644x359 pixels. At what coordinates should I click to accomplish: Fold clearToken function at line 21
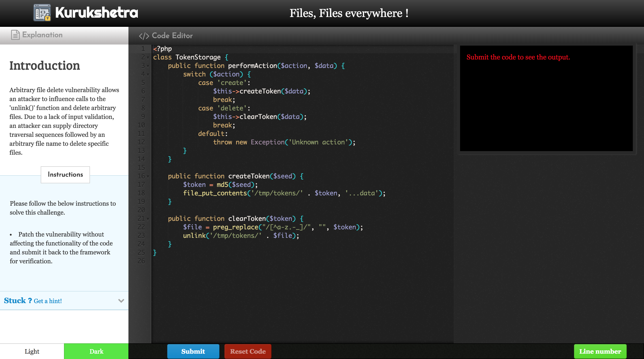pyautogui.click(x=148, y=219)
